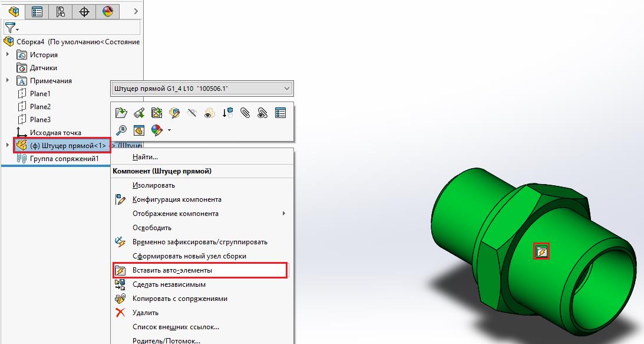Select the (ф) Штуцер прямой<1> component

(62, 145)
